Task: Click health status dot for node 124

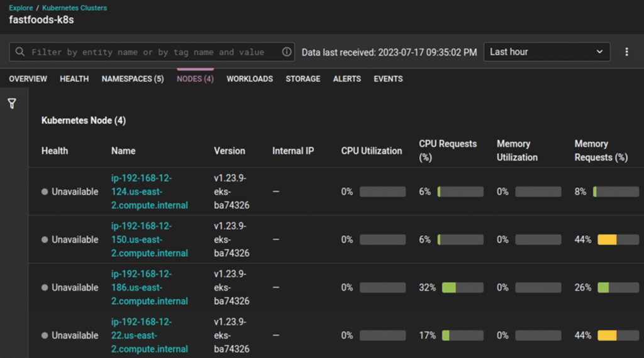Action: (x=45, y=192)
